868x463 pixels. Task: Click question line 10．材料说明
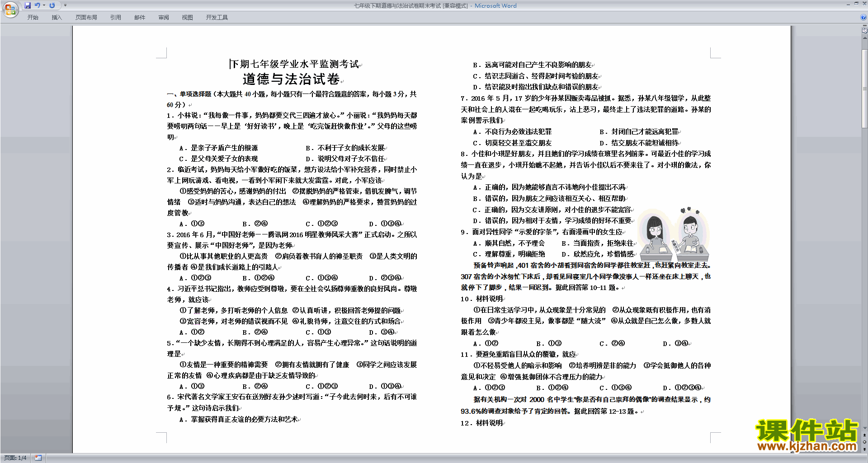481,299
